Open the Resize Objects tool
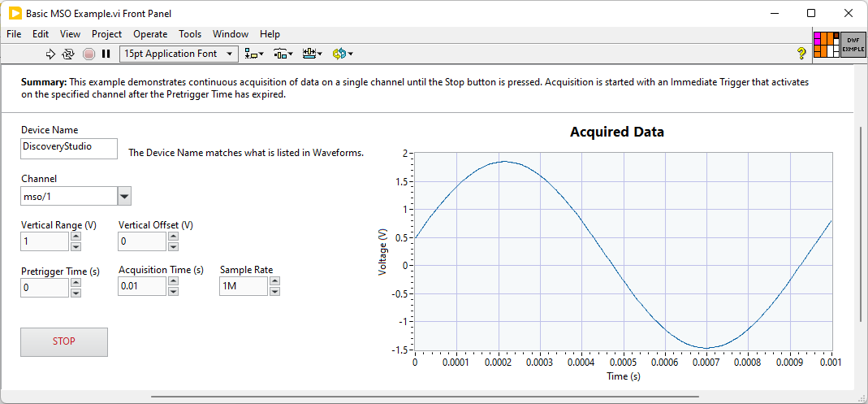This screenshot has width=868, height=404. coord(312,54)
